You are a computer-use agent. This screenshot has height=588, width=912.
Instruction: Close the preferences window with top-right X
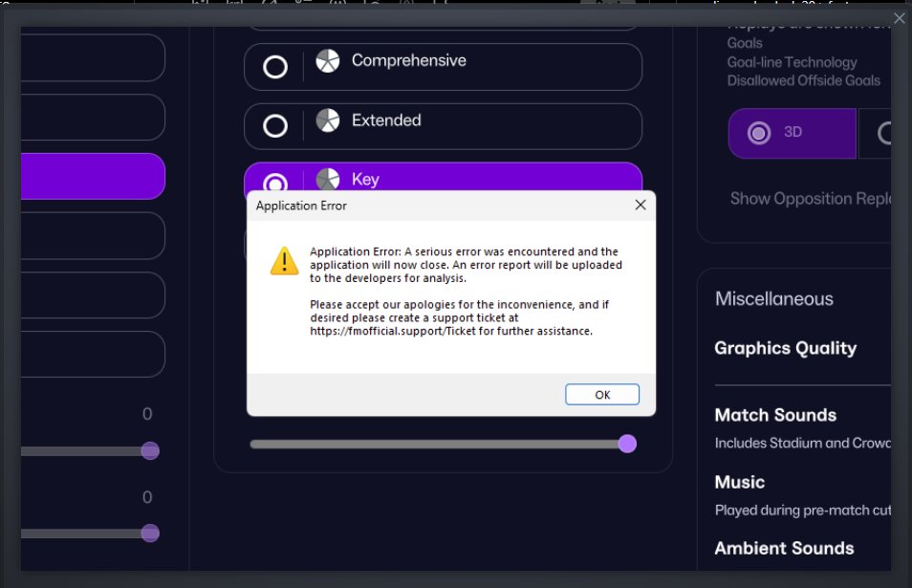click(900, 18)
